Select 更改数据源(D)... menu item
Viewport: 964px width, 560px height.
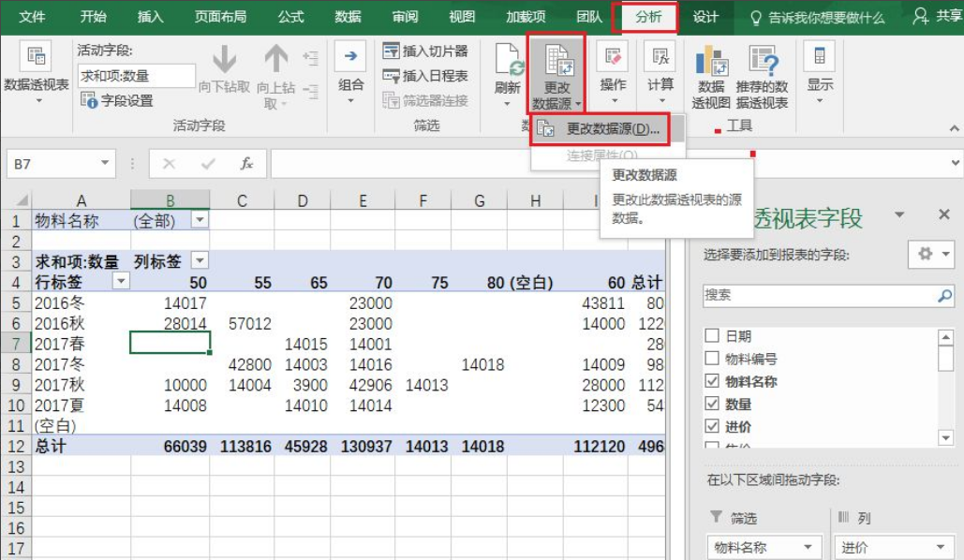pos(601,129)
